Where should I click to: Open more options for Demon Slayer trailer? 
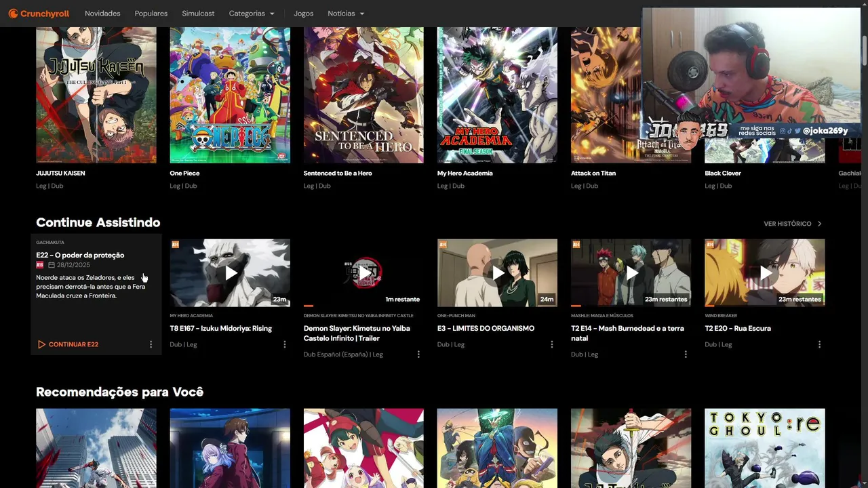pos(418,354)
